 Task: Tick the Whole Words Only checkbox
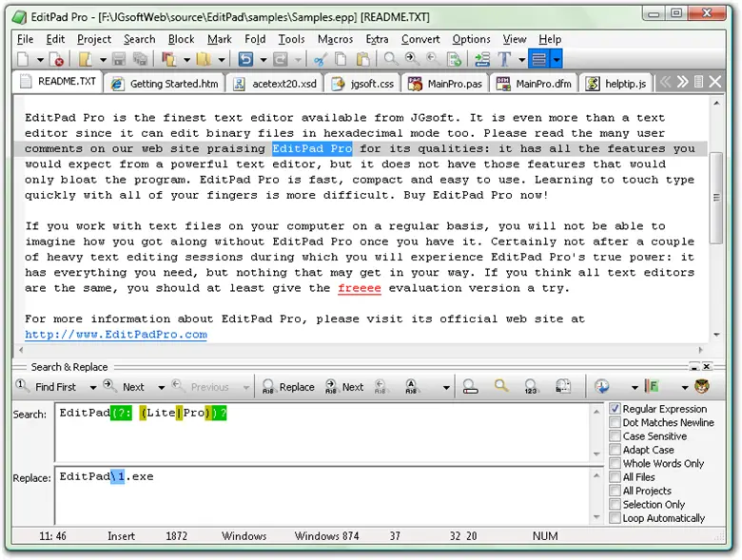tap(615, 464)
